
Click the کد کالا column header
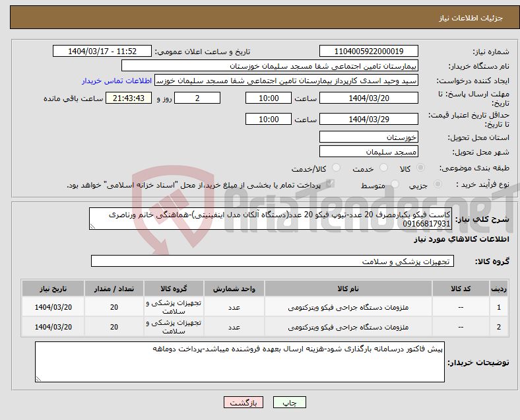tap(461, 289)
